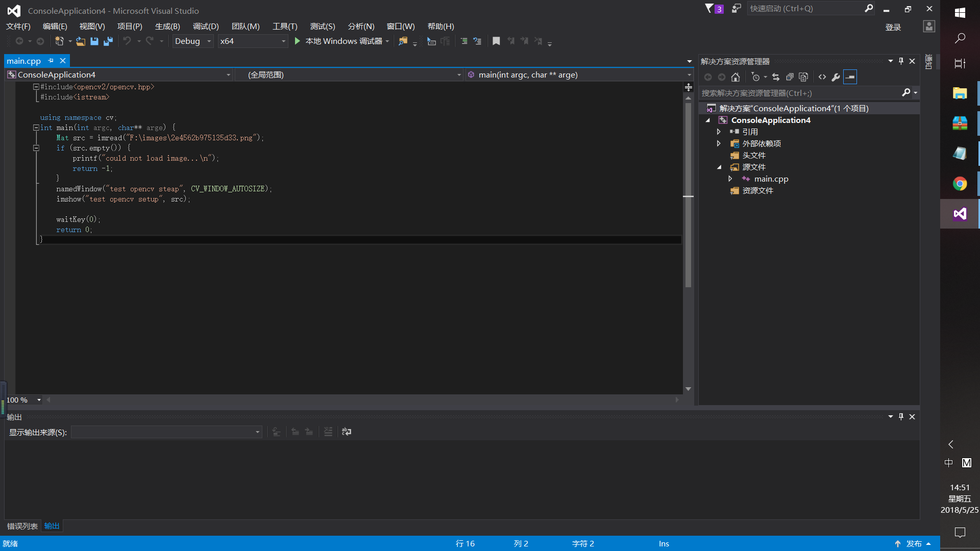
Task: Expand the main.cpp tree node arrow
Action: [730, 179]
